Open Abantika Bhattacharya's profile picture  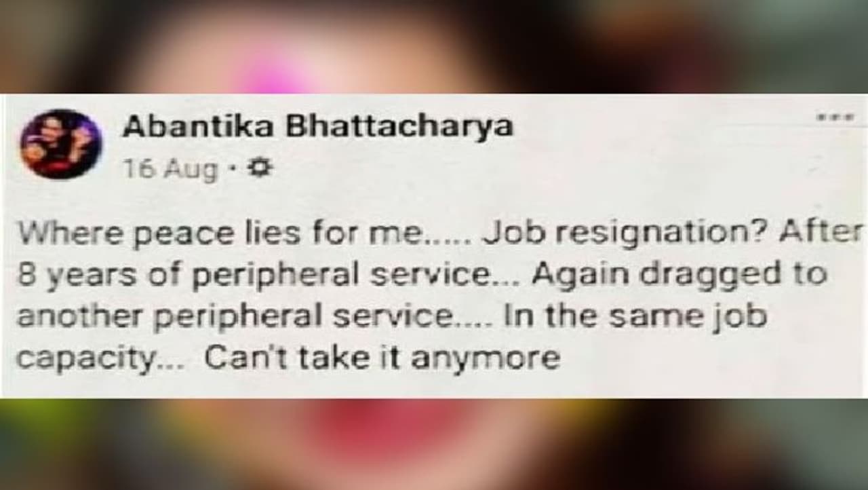click(x=60, y=144)
